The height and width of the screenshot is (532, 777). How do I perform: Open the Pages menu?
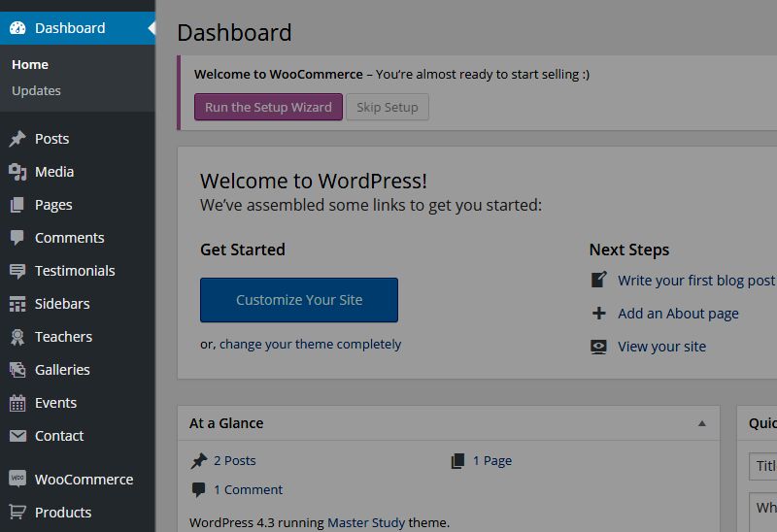pyautogui.click(x=78, y=205)
